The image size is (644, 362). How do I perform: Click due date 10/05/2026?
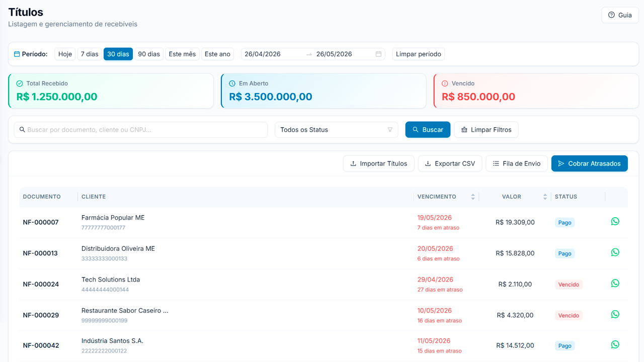point(435,311)
